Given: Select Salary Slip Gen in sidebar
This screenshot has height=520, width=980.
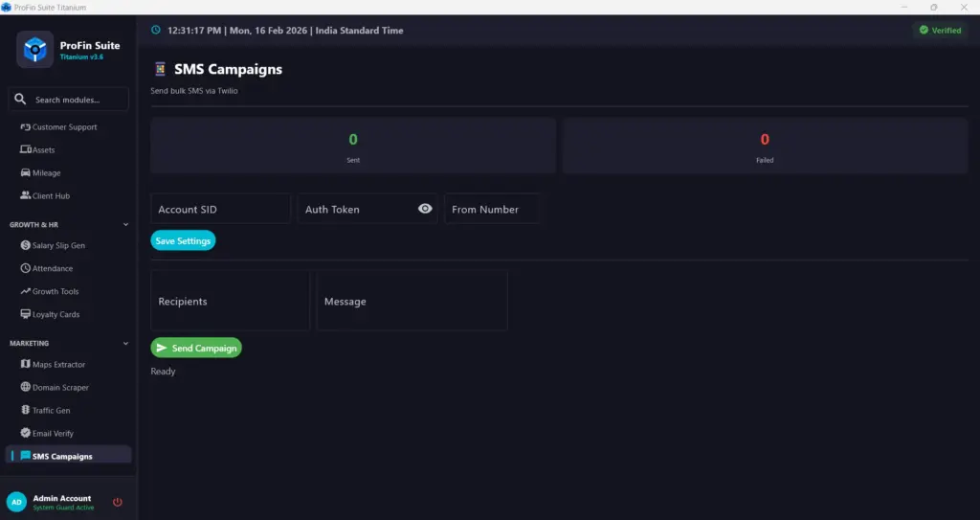Looking at the screenshot, I should pos(68,245).
